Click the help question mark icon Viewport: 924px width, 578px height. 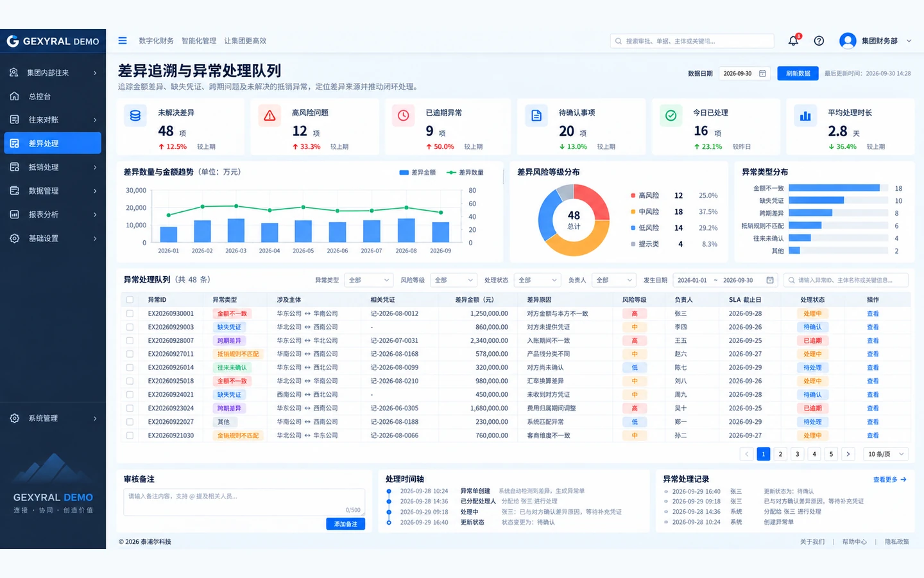pos(819,40)
